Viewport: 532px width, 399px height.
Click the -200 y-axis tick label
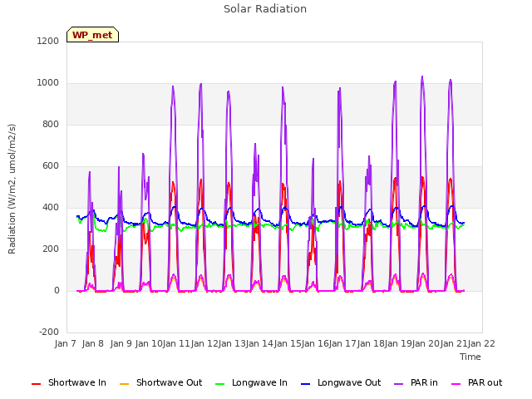click(49, 332)
